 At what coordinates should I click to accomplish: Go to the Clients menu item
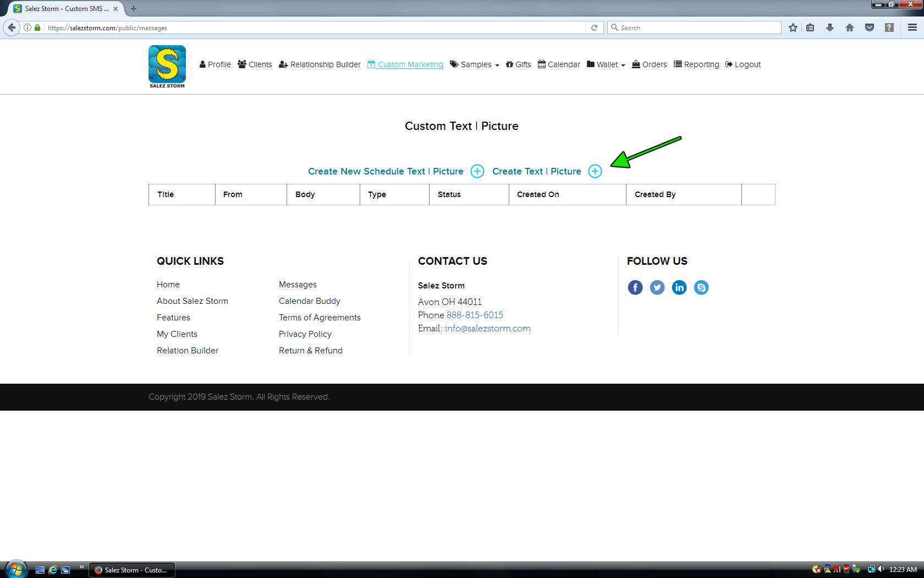[255, 64]
